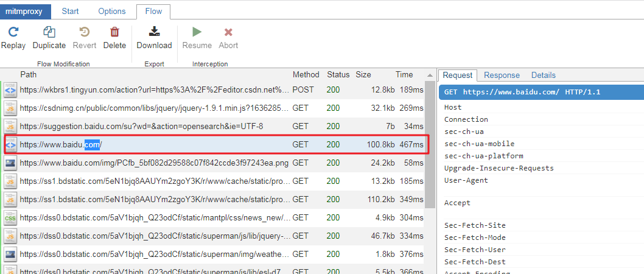644x274 pixels.
Task: Click the sec-ch-ua header name
Action: [464, 132]
